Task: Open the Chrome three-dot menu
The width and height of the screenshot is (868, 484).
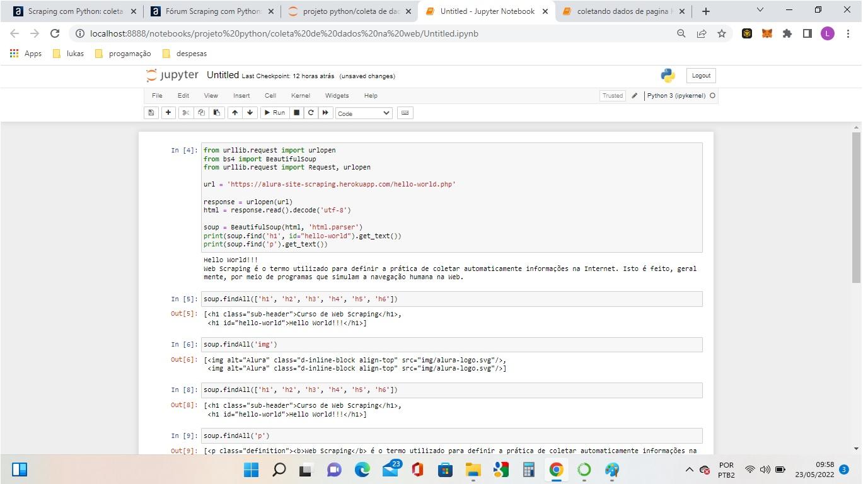Action: pyautogui.click(x=848, y=33)
